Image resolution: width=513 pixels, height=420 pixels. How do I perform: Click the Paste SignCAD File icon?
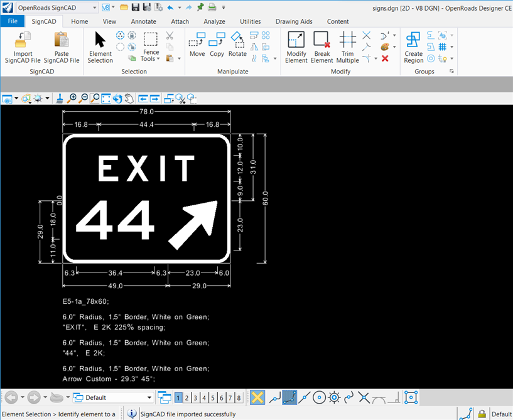coord(62,40)
